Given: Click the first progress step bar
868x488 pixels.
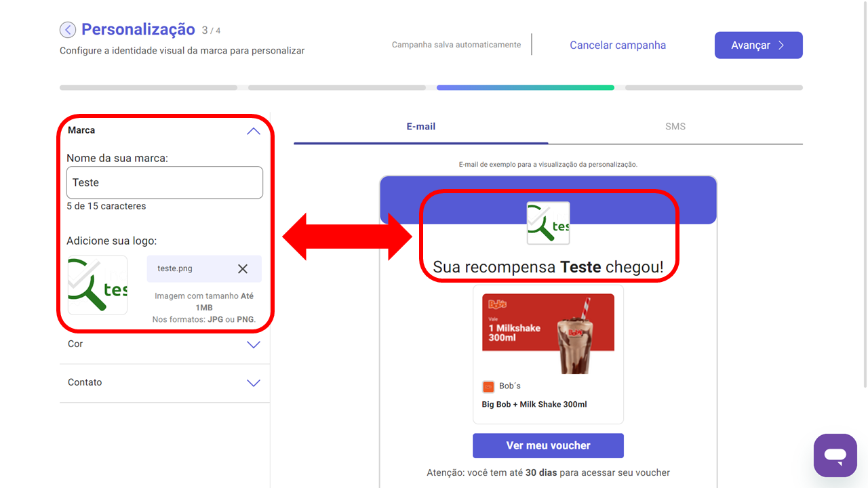Looking at the screenshot, I should [149, 87].
